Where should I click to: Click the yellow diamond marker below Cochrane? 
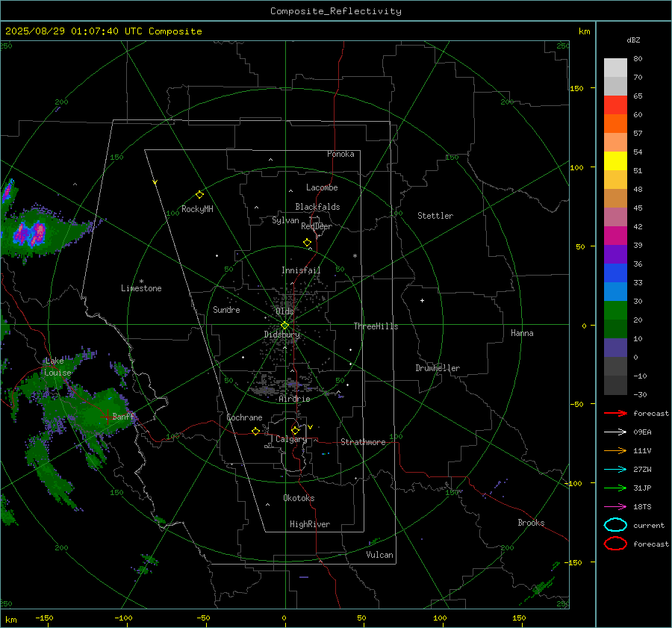(255, 432)
